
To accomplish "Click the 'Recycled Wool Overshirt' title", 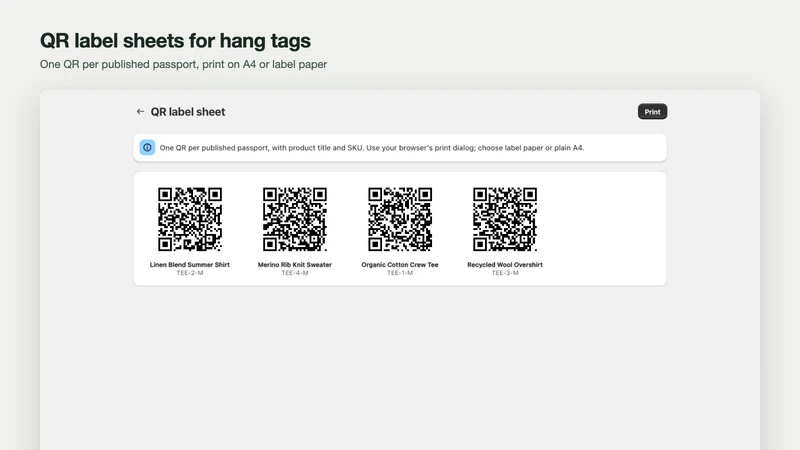I will coord(505,264).
